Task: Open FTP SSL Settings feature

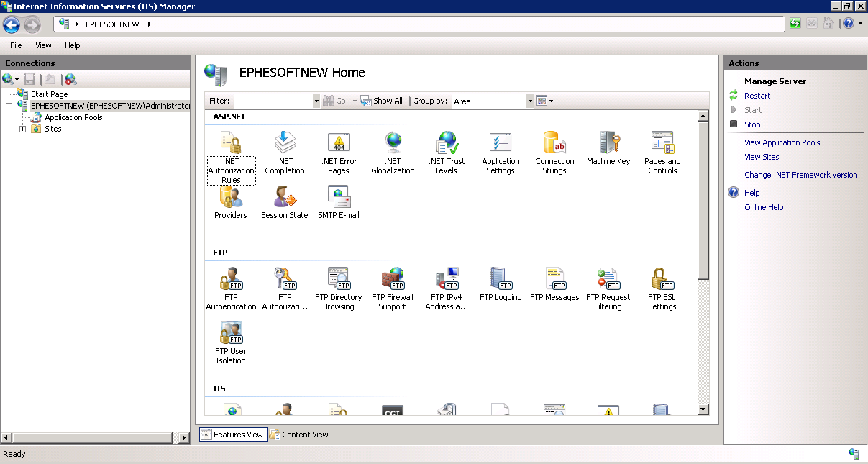Action: [662, 288]
